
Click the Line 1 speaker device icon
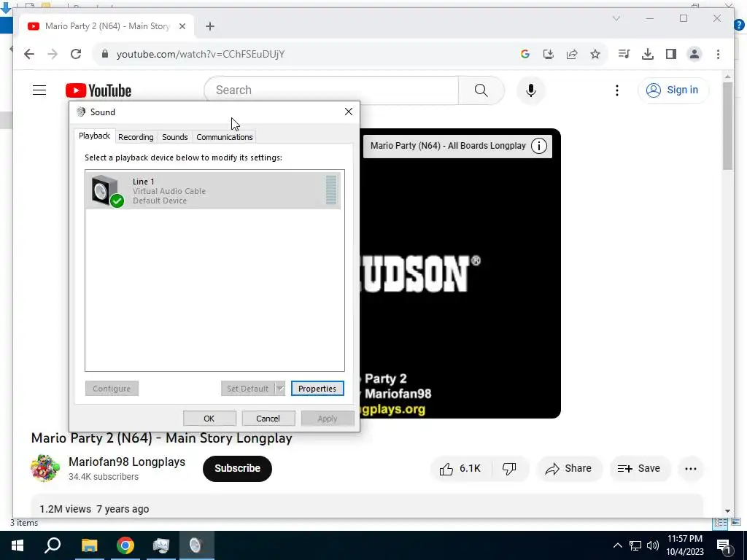coord(107,190)
